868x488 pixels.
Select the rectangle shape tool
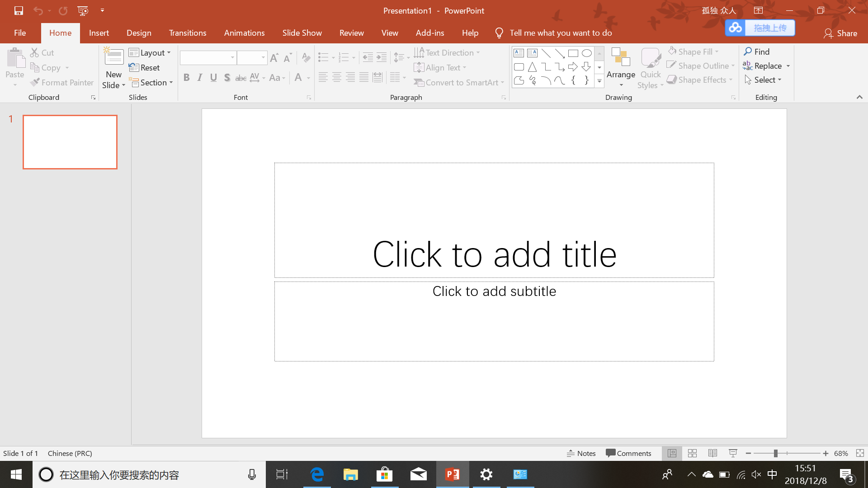pos(573,53)
